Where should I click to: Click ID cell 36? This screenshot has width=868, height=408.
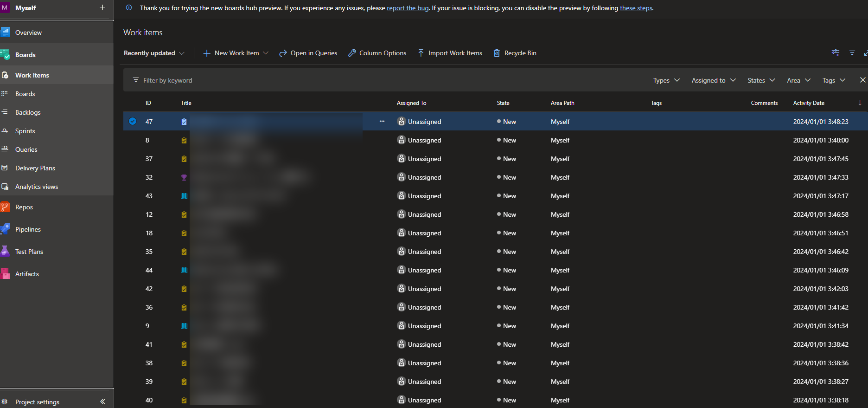(149, 307)
